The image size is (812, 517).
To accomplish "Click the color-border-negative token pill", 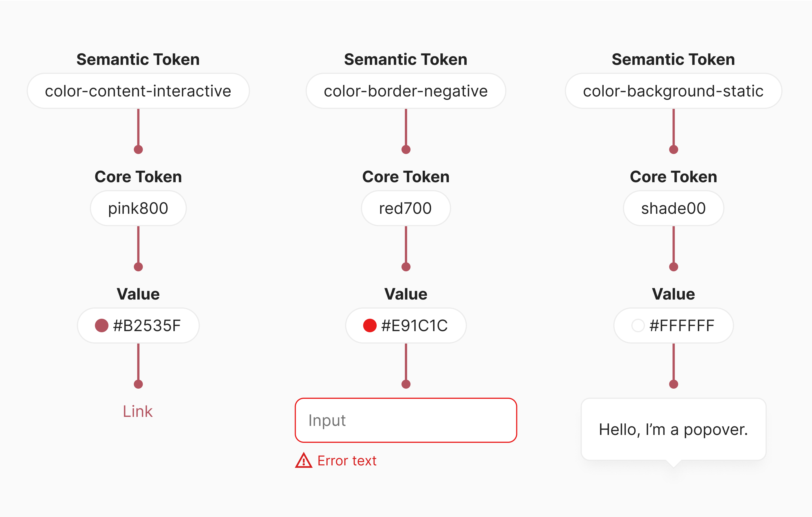I will [406, 91].
